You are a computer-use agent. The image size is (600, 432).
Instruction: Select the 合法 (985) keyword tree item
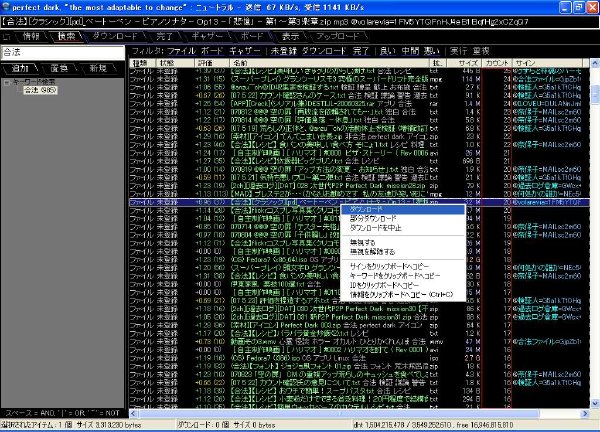tap(40, 90)
